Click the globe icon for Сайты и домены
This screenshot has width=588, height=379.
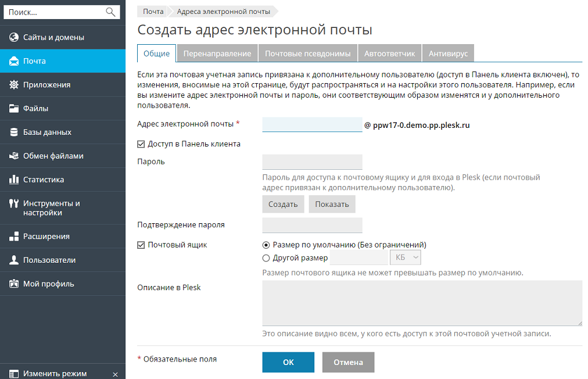point(14,37)
